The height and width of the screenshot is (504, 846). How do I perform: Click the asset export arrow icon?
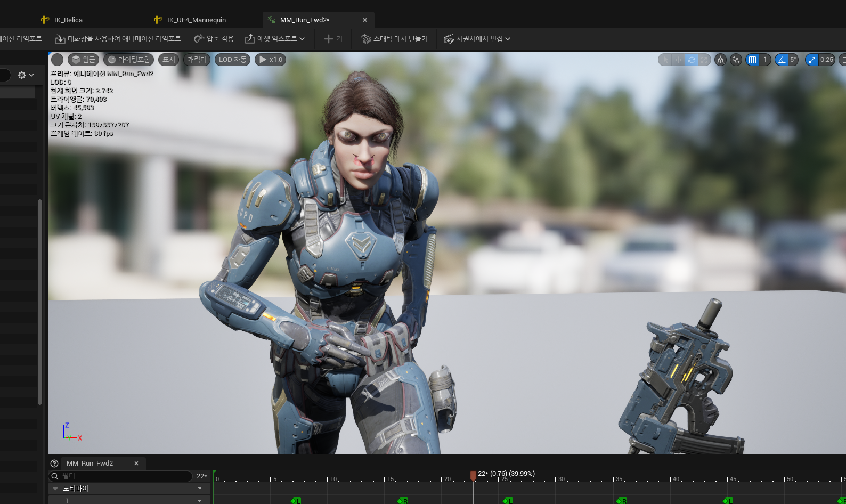249,39
